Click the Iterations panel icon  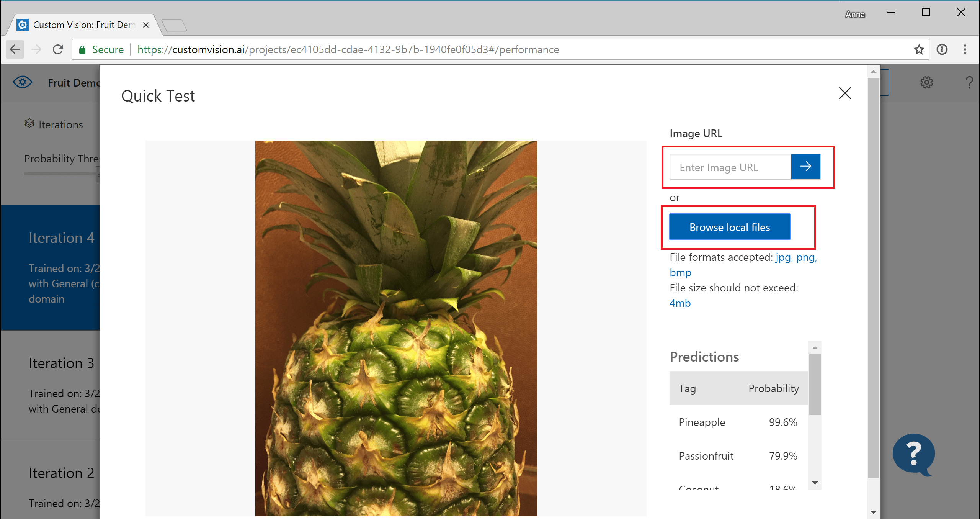pos(29,123)
